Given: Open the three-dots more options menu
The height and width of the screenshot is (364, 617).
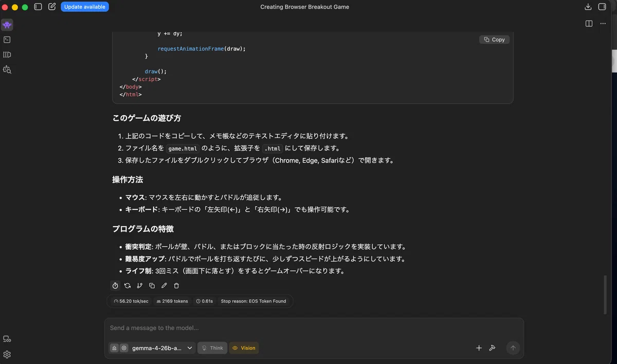Looking at the screenshot, I should (603, 24).
